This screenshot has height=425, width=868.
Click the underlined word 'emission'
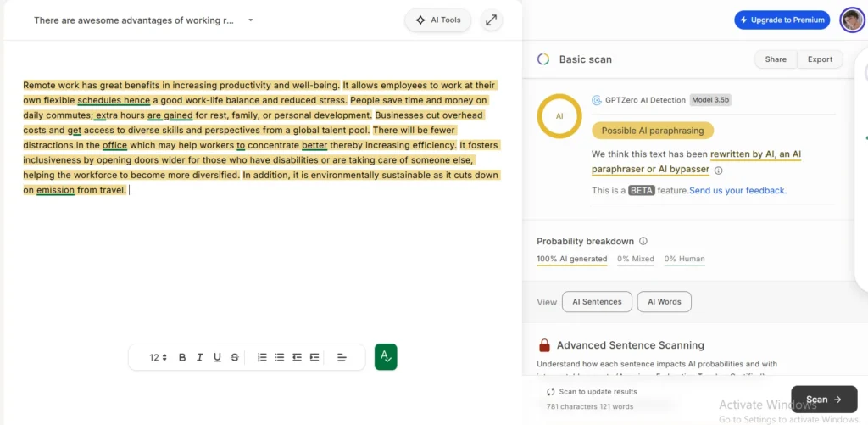[x=55, y=190]
